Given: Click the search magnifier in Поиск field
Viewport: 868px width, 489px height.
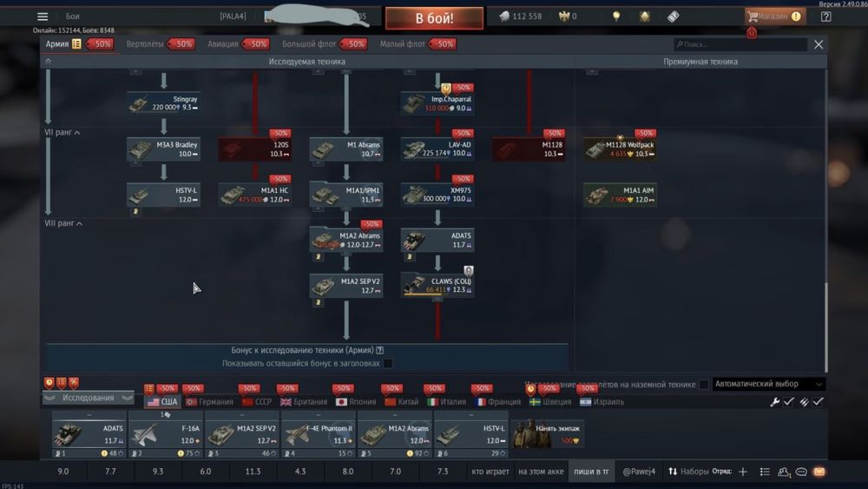Looking at the screenshot, I should click(x=680, y=44).
